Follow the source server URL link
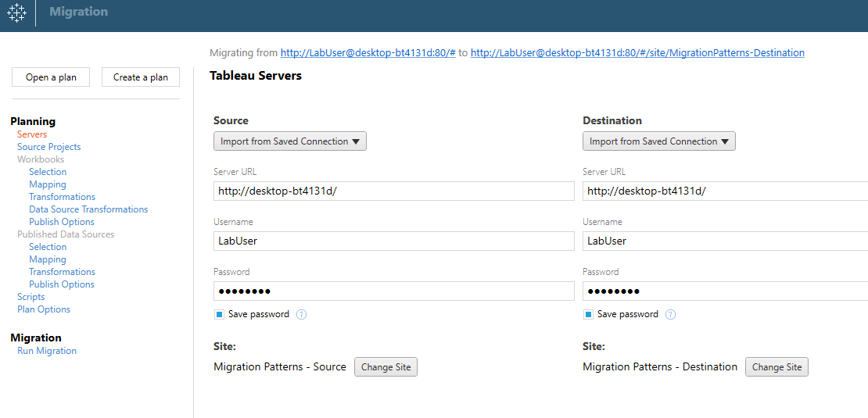868x418 pixels. point(368,53)
